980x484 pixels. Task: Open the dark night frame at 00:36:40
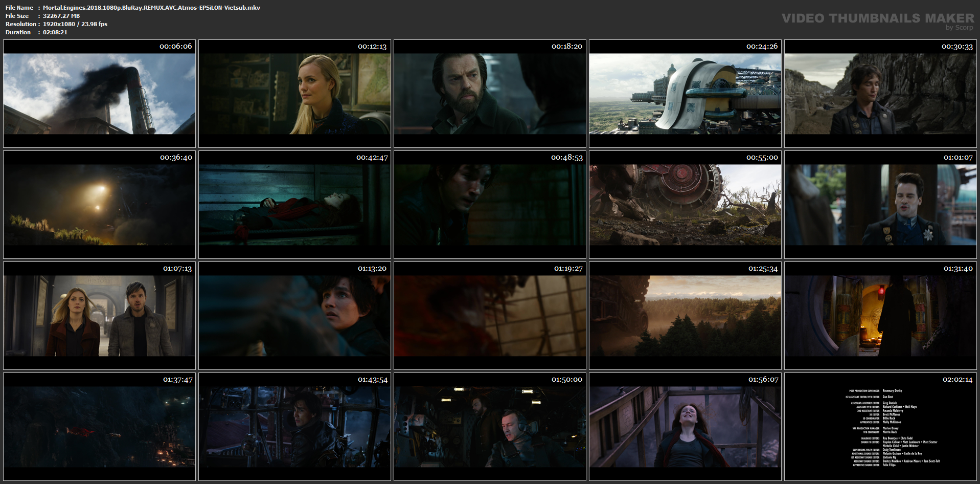[99, 205]
